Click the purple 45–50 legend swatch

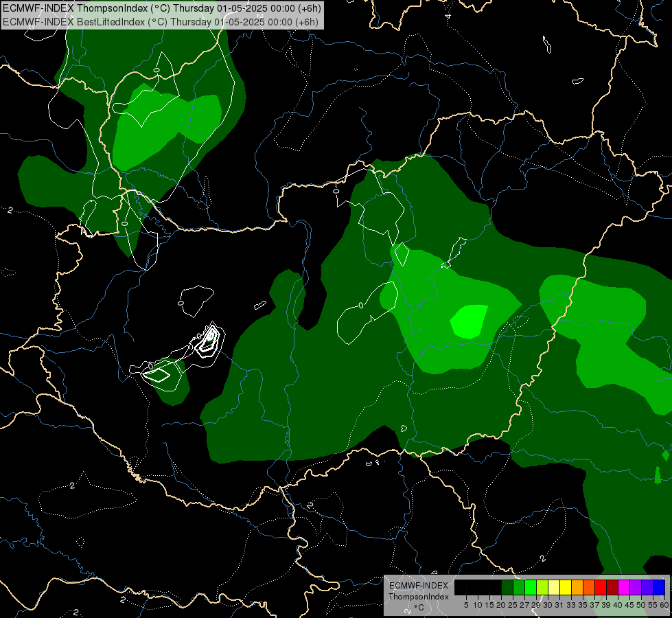pos(636,587)
